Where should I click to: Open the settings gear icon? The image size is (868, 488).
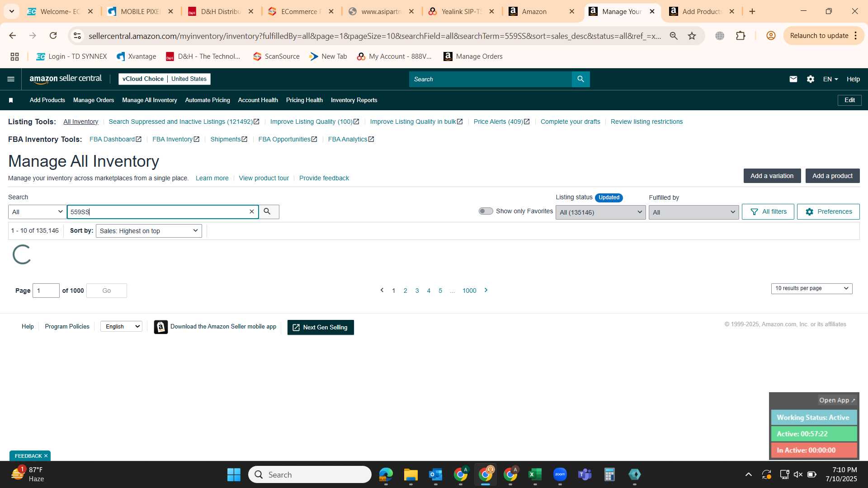click(810, 79)
